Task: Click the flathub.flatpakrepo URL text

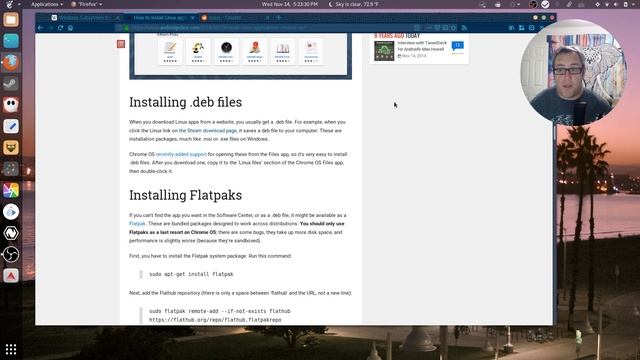Action: (x=215, y=320)
